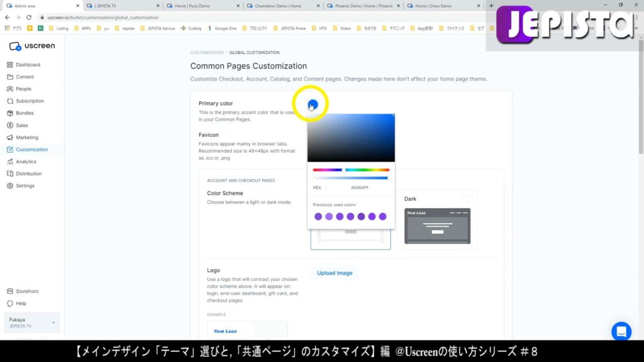Open Storefront using its sidebar icon
Screen dimensions: 644x362
10,292
